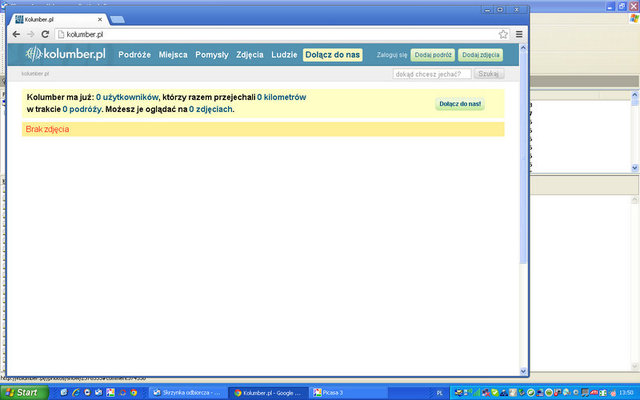Open the Podróże menu item
The height and width of the screenshot is (400, 640).
[134, 55]
